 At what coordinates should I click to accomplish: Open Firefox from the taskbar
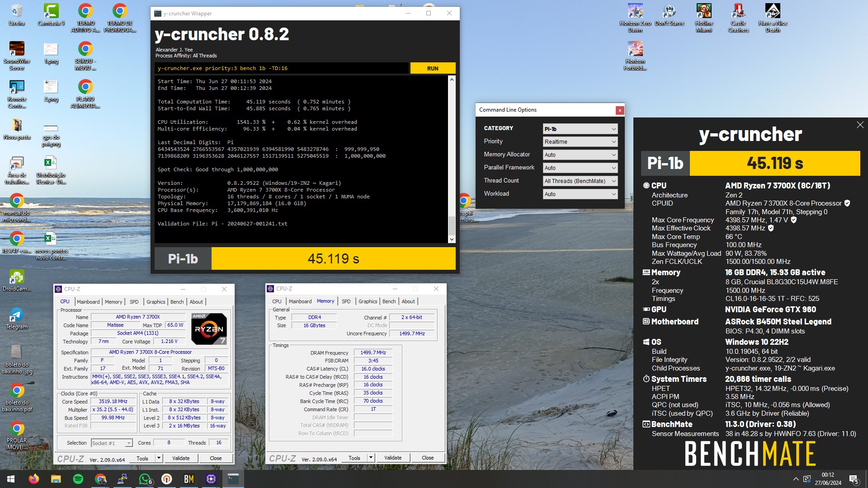tap(34, 479)
